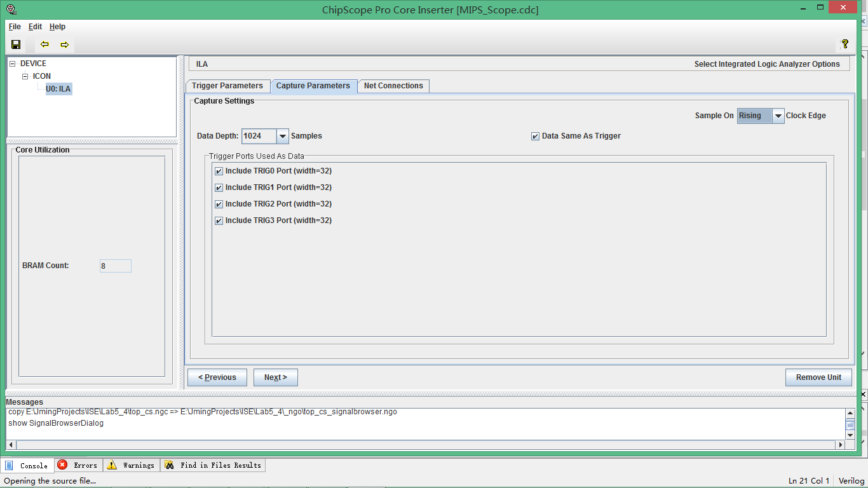Open Find in Files Results binoculars tab
This screenshot has height=488, width=868.
[213, 465]
